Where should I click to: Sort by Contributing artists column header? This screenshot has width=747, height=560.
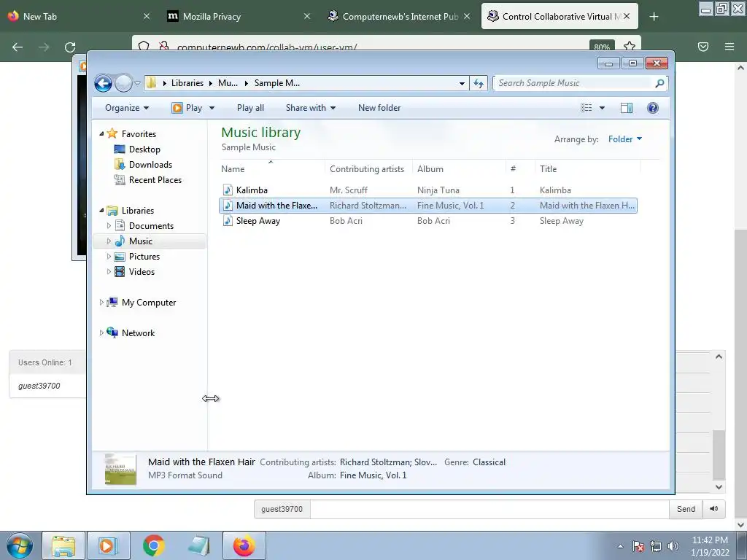pos(368,168)
